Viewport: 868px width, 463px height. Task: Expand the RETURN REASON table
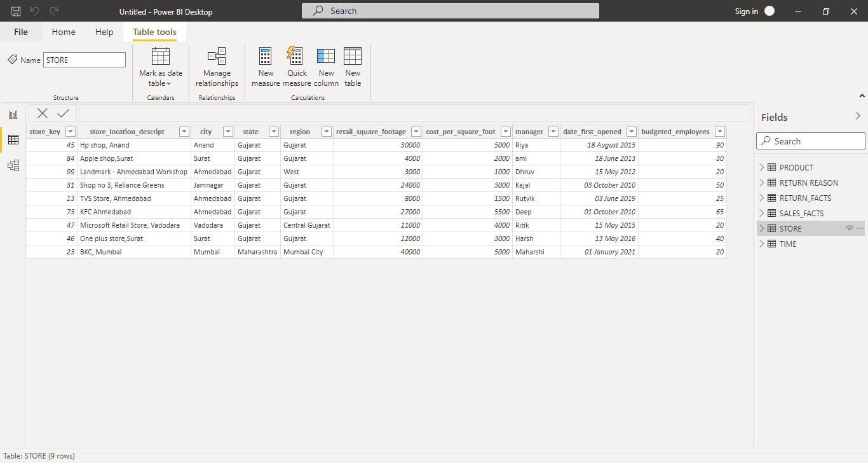pos(761,183)
